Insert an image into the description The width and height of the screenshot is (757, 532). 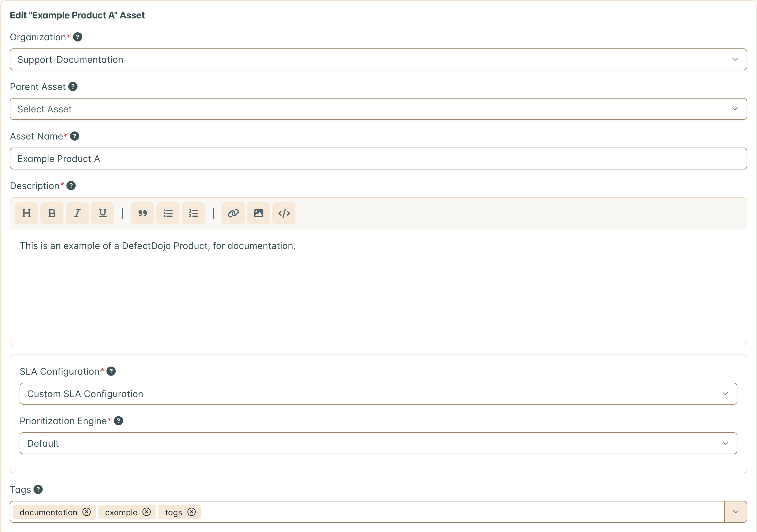point(258,214)
